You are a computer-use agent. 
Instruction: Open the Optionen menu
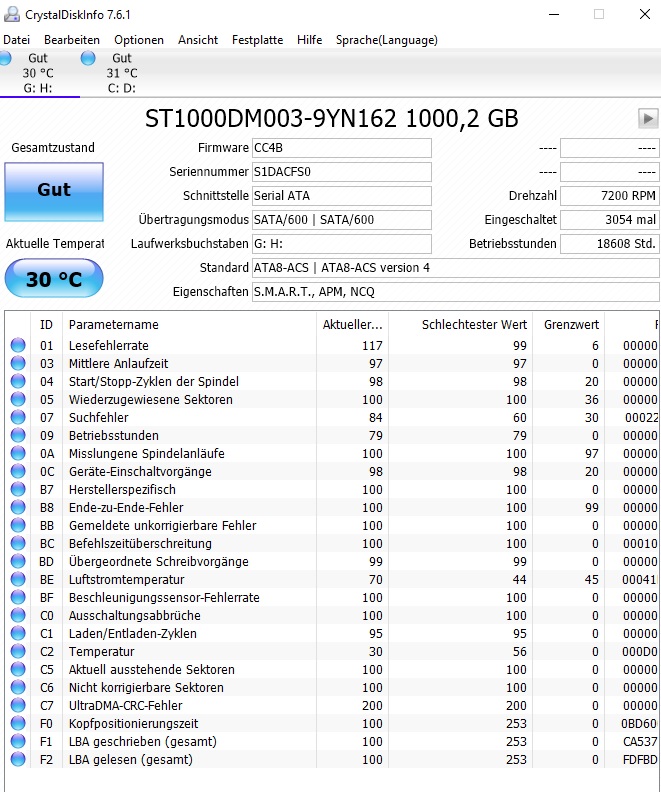coord(139,40)
